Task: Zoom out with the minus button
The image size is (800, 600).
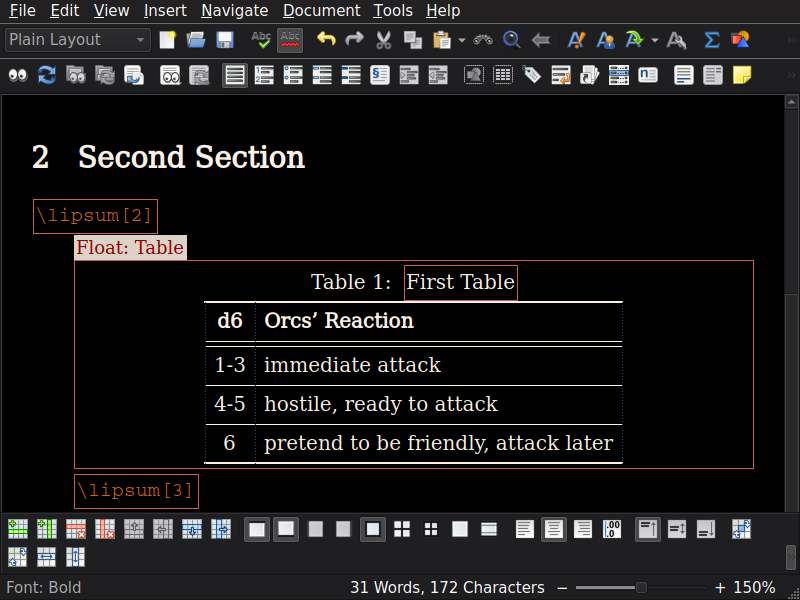Action: [x=562, y=588]
